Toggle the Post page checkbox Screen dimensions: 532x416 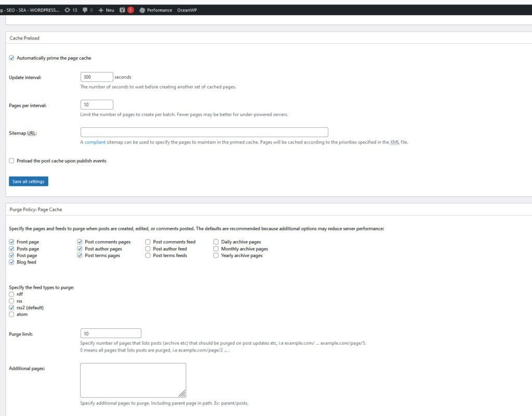(11, 256)
